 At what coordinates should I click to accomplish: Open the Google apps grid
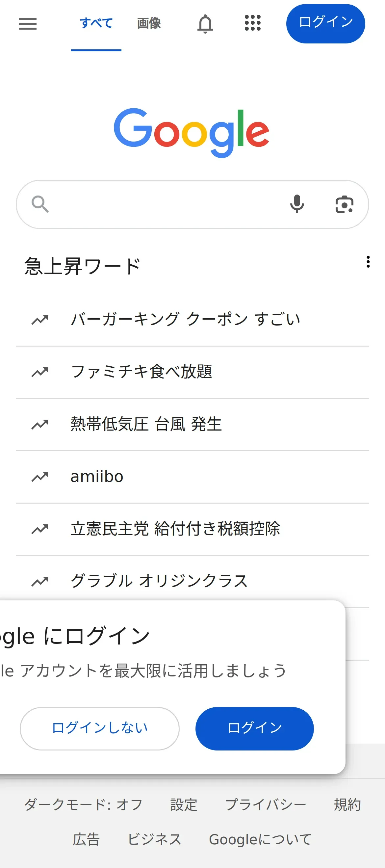tap(253, 23)
